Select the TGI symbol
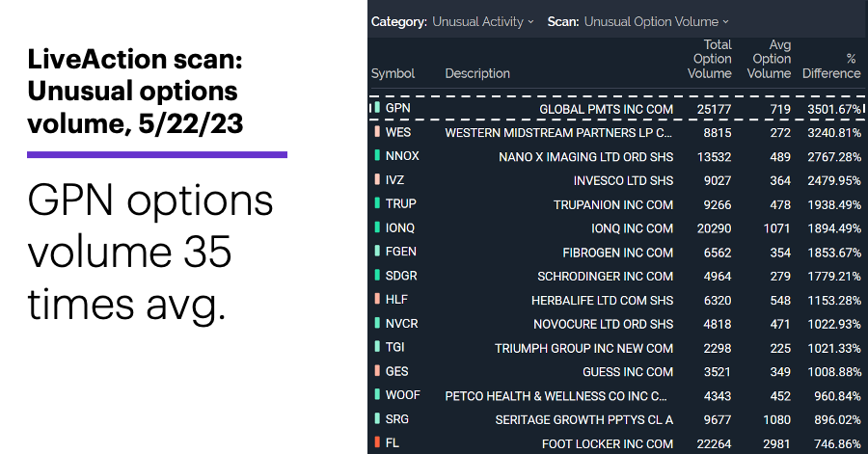 click(394, 347)
